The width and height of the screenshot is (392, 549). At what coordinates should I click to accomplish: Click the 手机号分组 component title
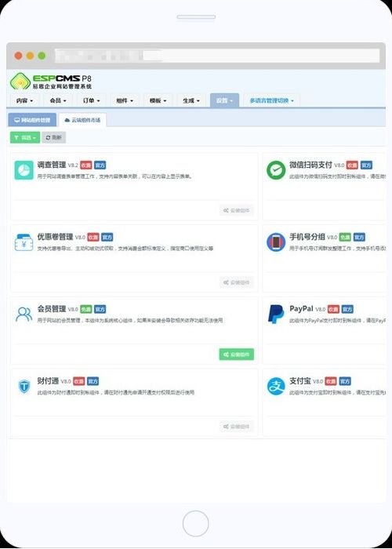point(307,237)
